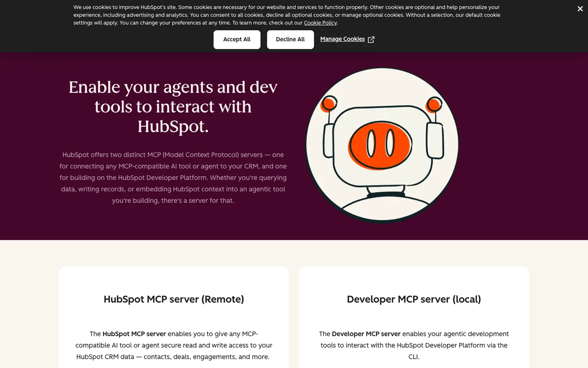Viewport: 588px width, 368px height.
Task: Click the bold 'HubSpot MCP server' text
Action: (x=134, y=334)
